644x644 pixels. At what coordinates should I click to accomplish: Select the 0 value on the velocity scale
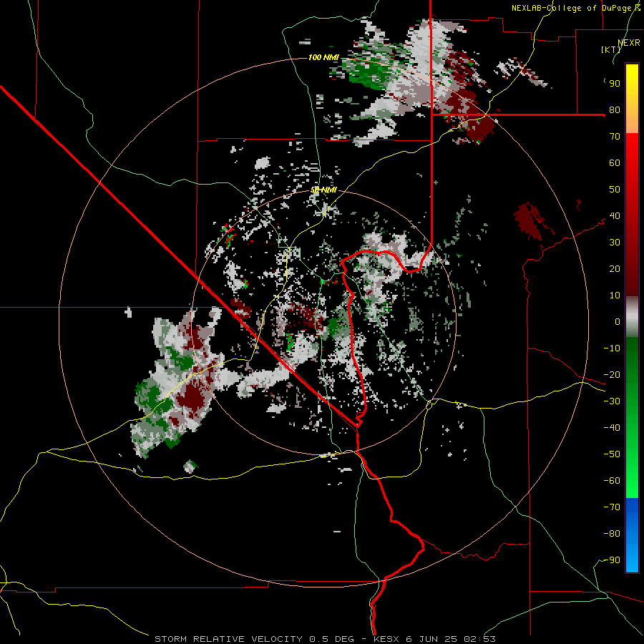[x=618, y=321]
